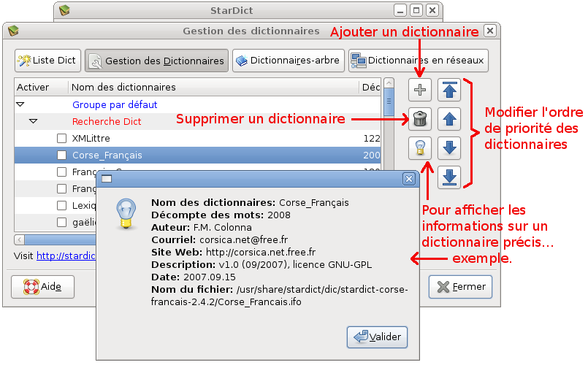
Task: Click word count 200 in Corse_Français row
Action: click(372, 155)
